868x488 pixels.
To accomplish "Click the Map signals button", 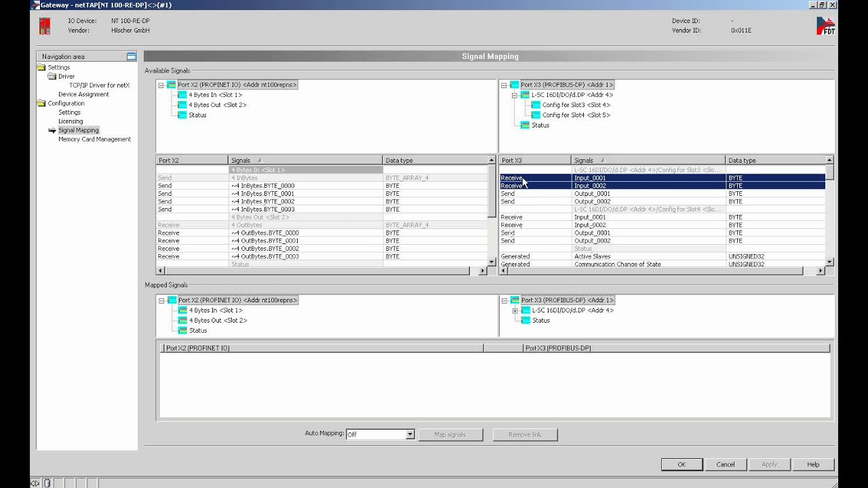I will [450, 434].
